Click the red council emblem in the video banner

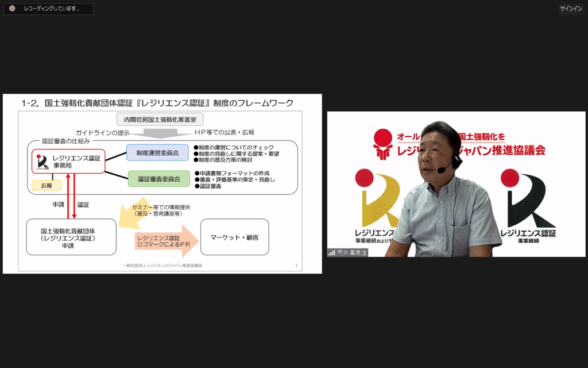(382, 144)
